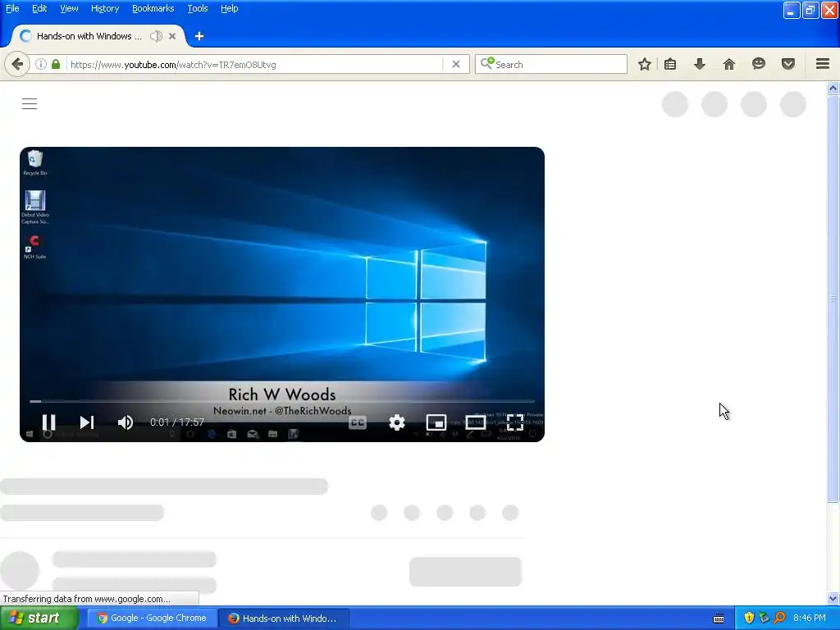Open a new tab with plus button

(x=199, y=36)
